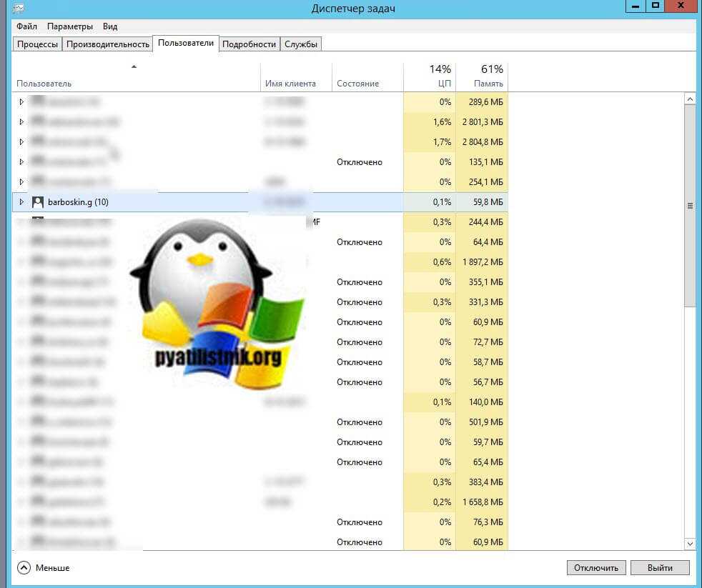
Task: Sort by the Имя клиента column header
Action: pyautogui.click(x=296, y=77)
